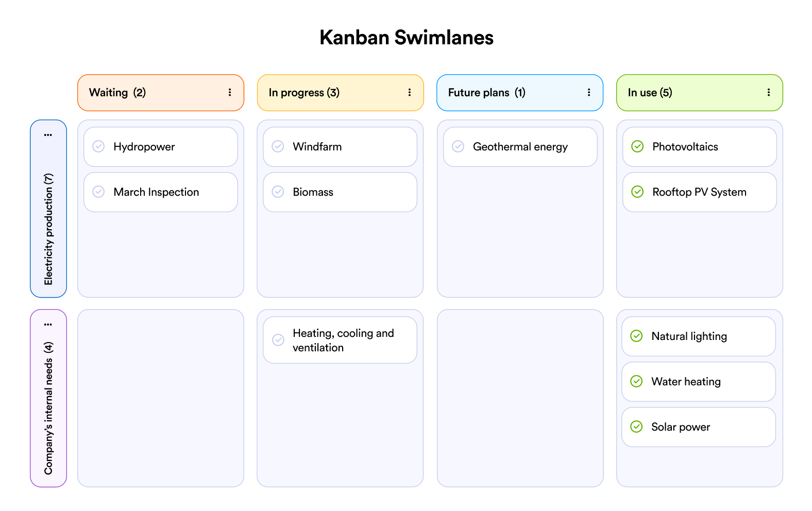Open the Waiting column three-dot menu
The width and height of the screenshot is (812, 511).
(230, 92)
